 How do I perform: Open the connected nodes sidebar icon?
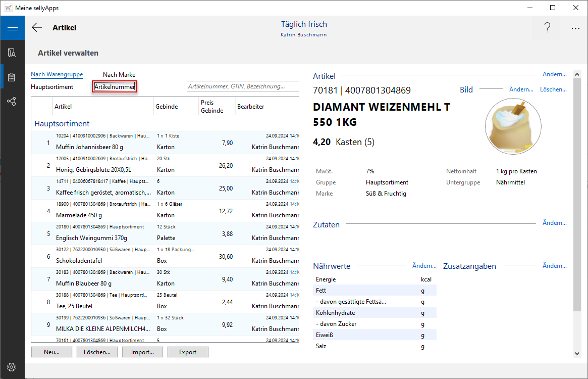pyautogui.click(x=12, y=102)
